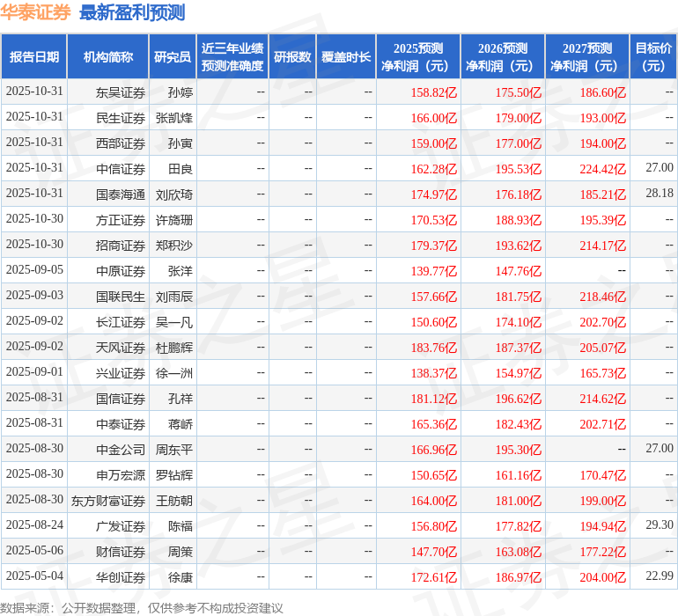This screenshot has height=616, width=678.
Task: Sort by 2025预测净利润 header
Action: 418,57
